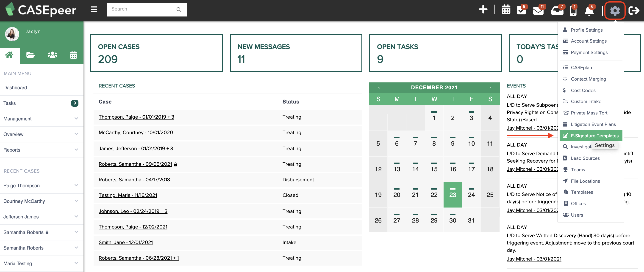644x272 pixels.
Task: Open Teams menu item
Action: pos(577,170)
